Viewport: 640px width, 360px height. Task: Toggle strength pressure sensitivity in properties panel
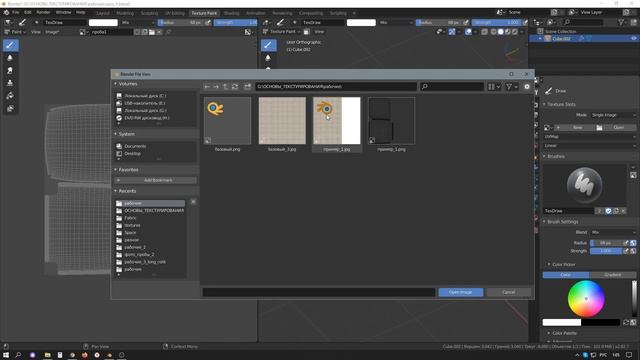pyautogui.click(x=626, y=251)
